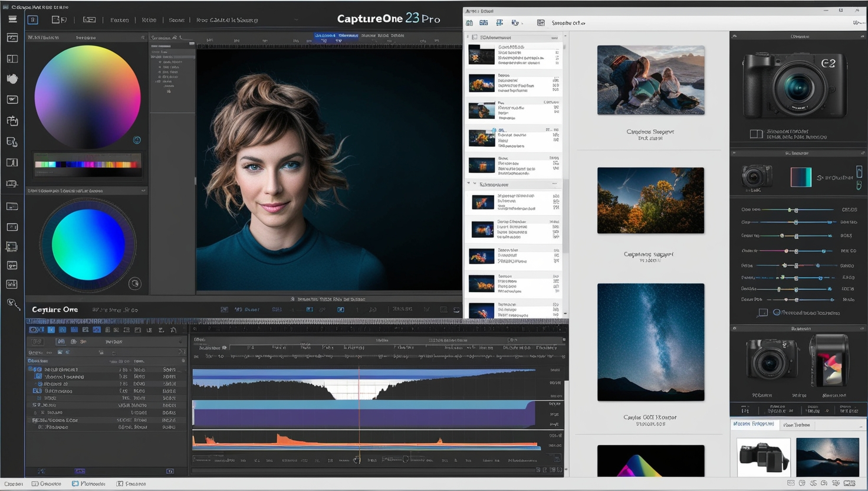Collapse the first section in the browser thumbnail list
This screenshot has height=491, width=868.
tap(468, 37)
